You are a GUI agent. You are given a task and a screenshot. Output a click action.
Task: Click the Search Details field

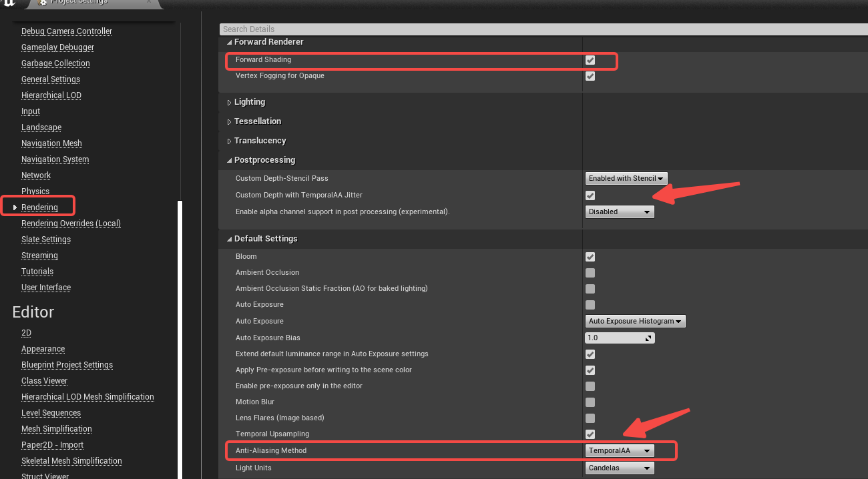coord(544,29)
